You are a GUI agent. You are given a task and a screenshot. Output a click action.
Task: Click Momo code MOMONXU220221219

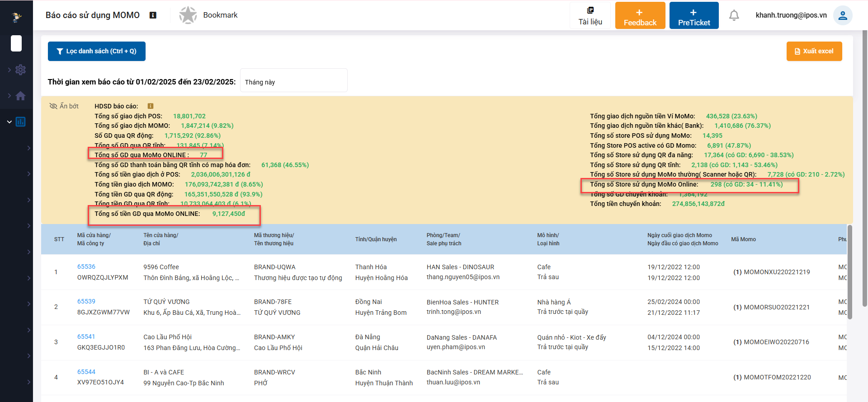click(777, 272)
